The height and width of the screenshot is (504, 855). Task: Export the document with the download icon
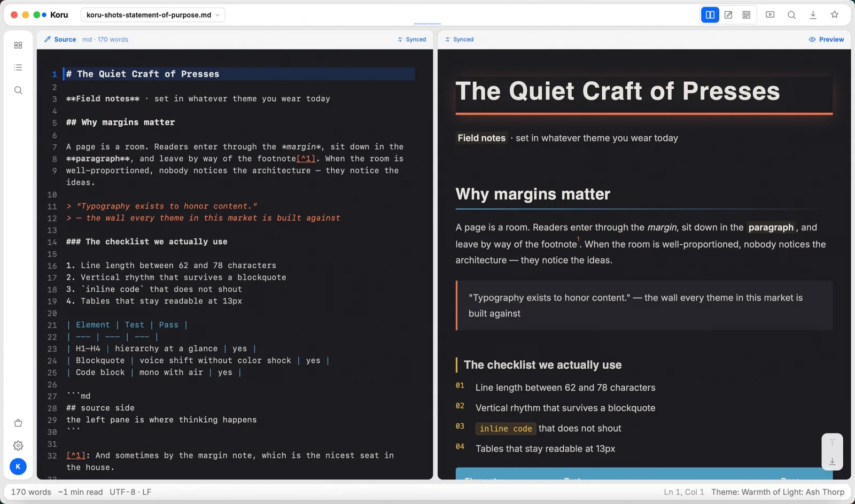point(813,15)
